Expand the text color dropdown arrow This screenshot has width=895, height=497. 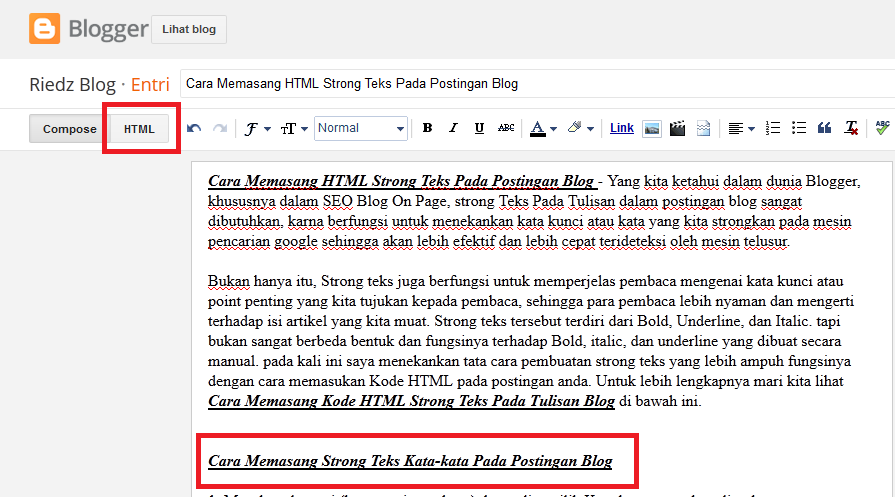(x=554, y=130)
